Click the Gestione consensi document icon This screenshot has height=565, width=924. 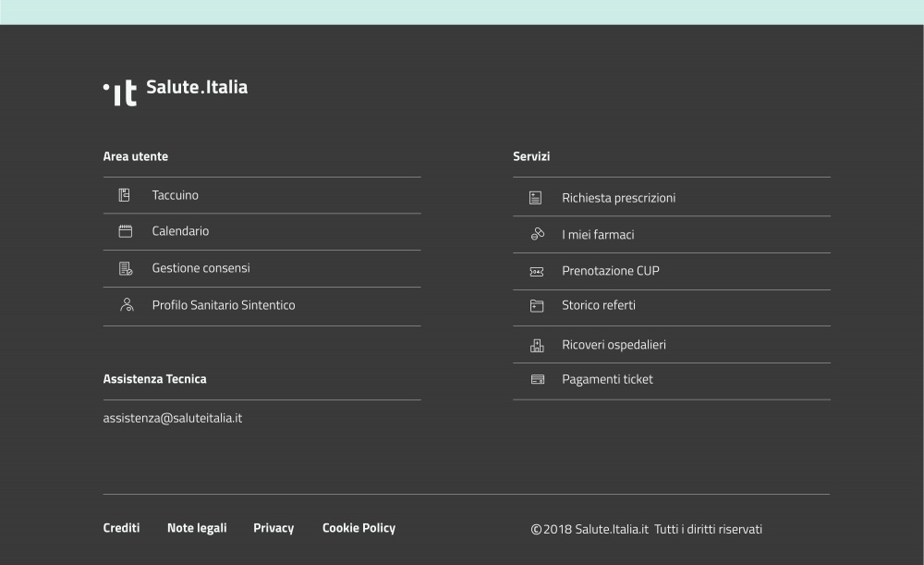[x=126, y=268]
